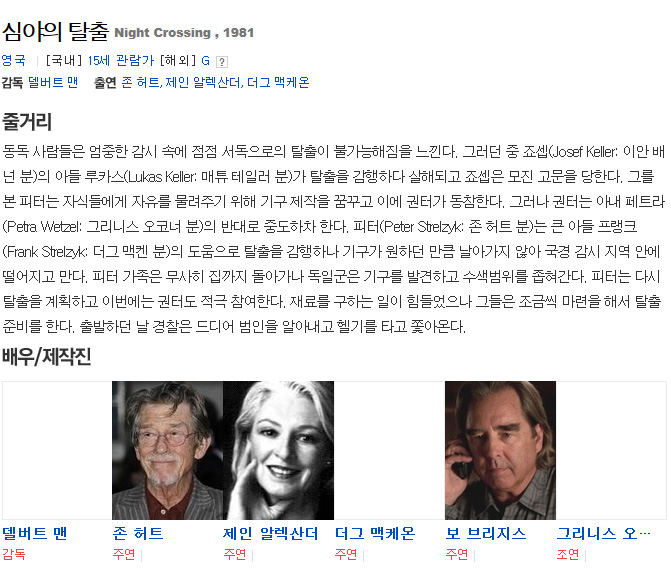Viewport: 671px width, 578px height.
Task: Open the 영국 country link
Action: [14, 60]
